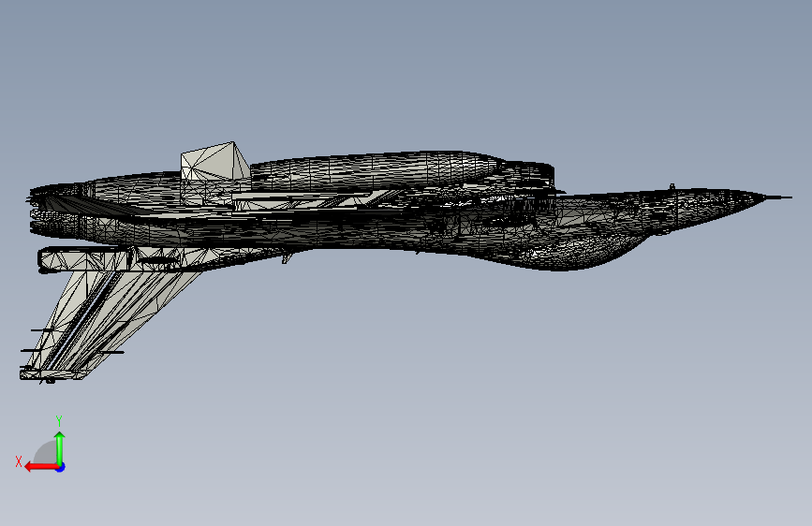Screen dimensions: 812x526
Task: Click the red X axis arrow
Action: tap(42, 467)
